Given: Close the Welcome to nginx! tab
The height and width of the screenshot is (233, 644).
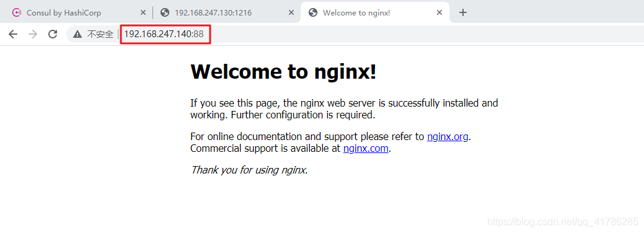Looking at the screenshot, I should (x=439, y=13).
